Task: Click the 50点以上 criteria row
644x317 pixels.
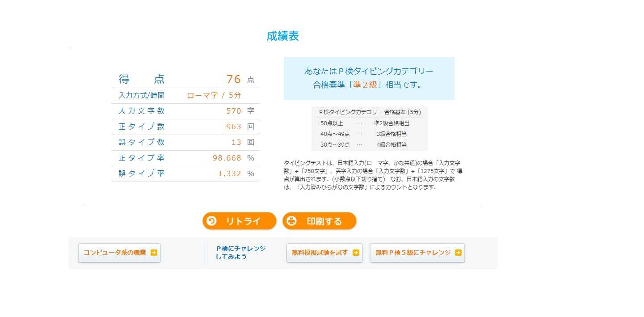Action: [369, 123]
